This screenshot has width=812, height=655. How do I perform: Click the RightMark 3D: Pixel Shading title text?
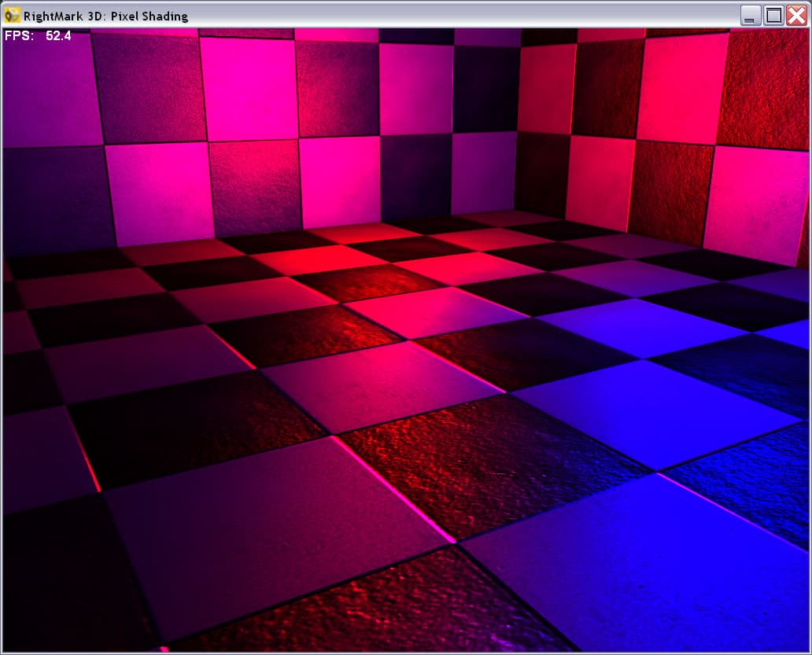[105, 16]
